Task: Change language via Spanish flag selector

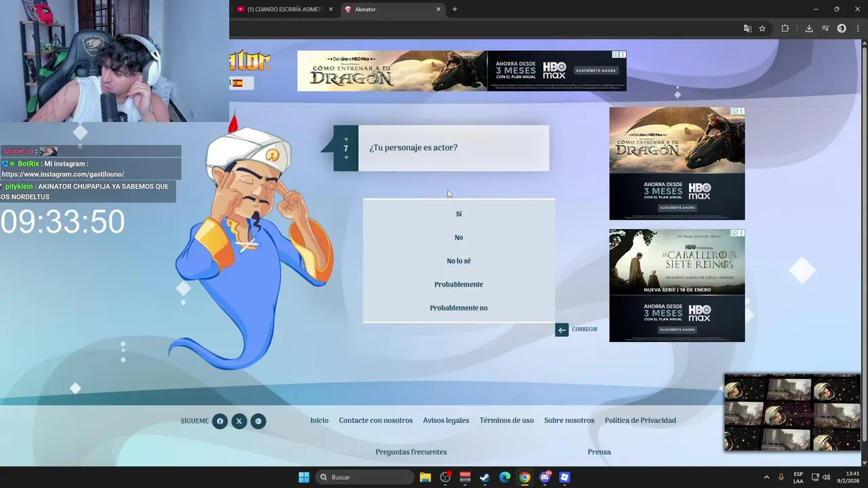Action: click(x=237, y=83)
